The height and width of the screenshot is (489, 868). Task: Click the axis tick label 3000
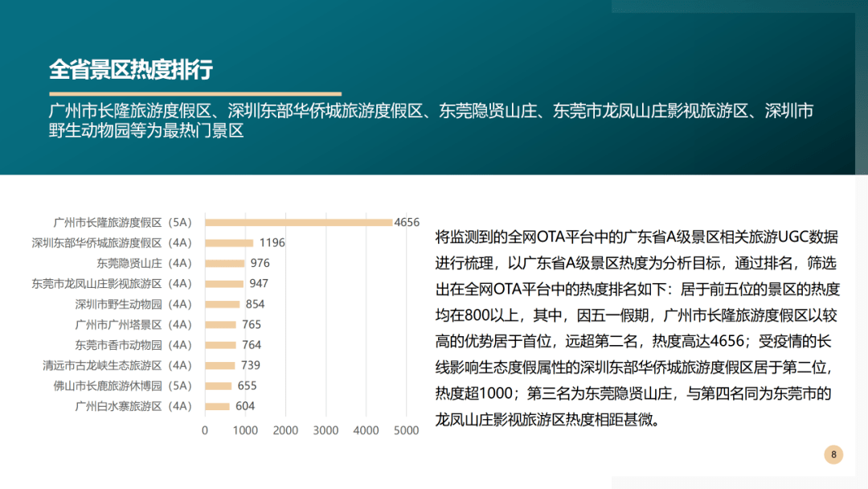tap(325, 430)
